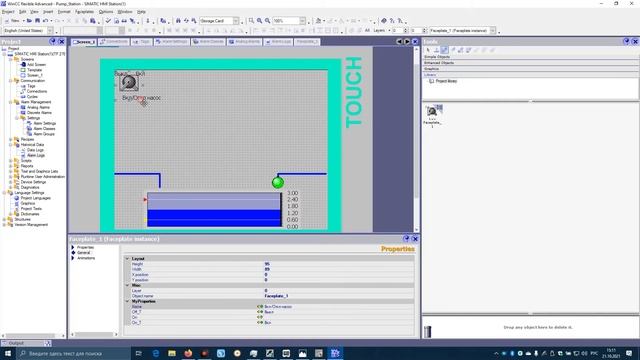Select Project Languages in tree
The height and width of the screenshot is (360, 640).
36,198
